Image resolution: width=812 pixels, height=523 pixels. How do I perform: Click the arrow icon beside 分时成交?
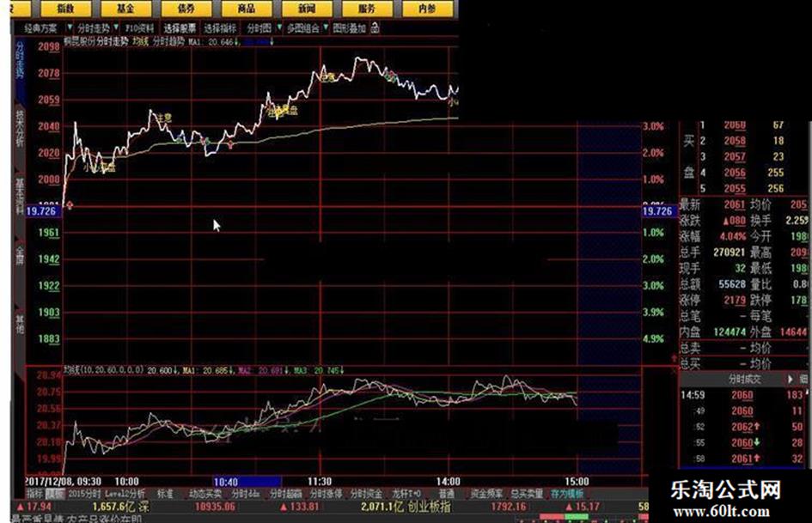click(791, 379)
